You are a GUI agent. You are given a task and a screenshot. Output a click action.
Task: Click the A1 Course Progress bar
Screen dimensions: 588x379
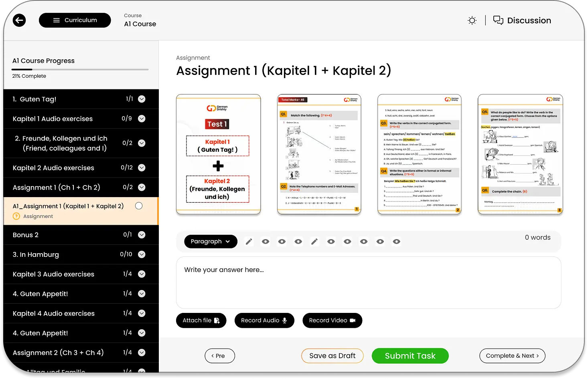(80, 70)
